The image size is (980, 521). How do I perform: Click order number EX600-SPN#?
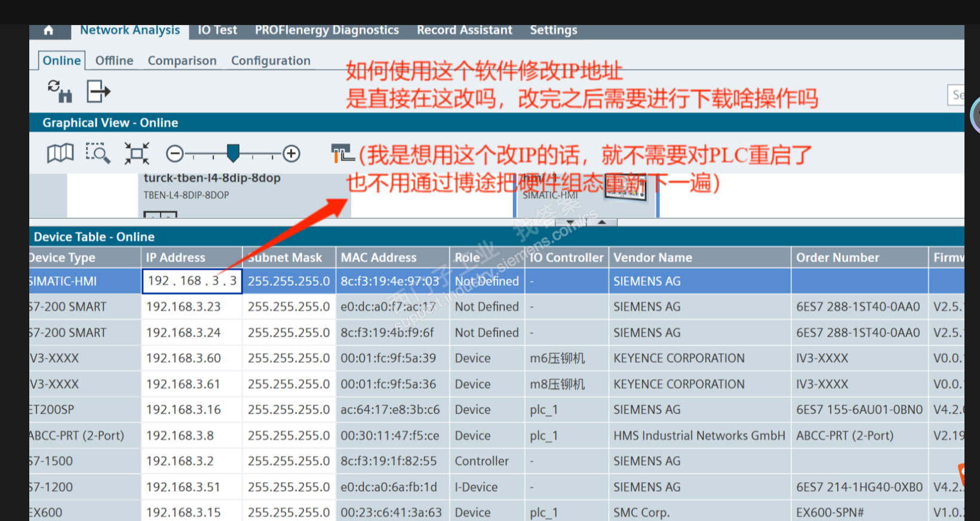[859, 512]
